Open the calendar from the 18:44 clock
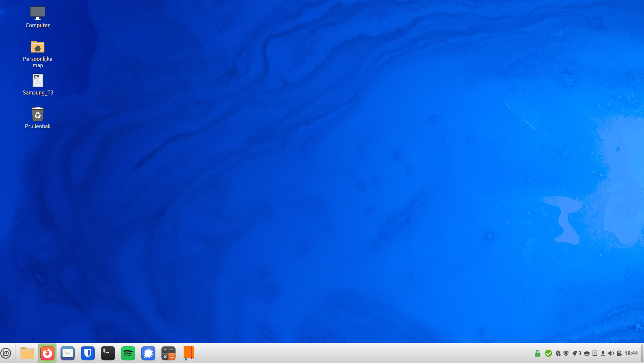 [x=631, y=353]
